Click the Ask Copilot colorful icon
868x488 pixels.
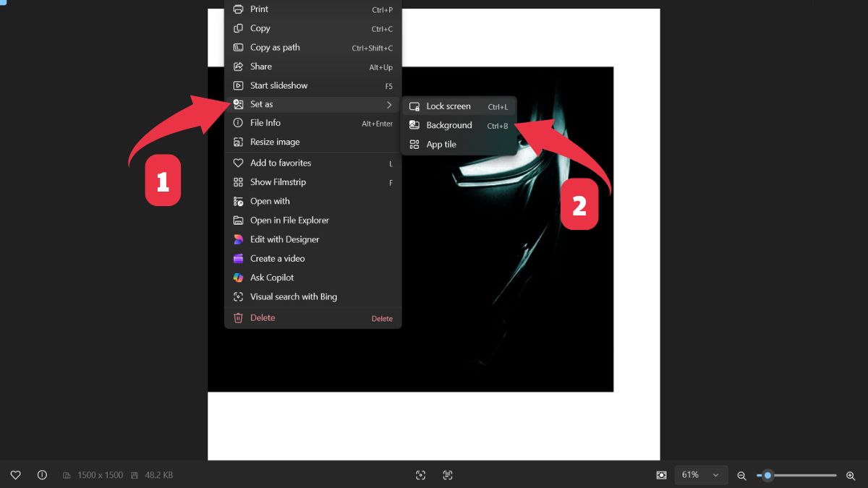(238, 278)
